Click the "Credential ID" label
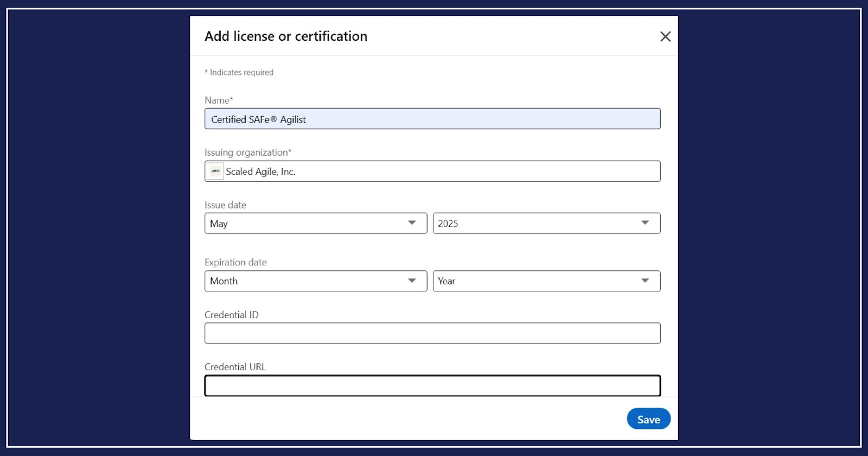Viewport: 868px width, 456px height. click(x=232, y=315)
